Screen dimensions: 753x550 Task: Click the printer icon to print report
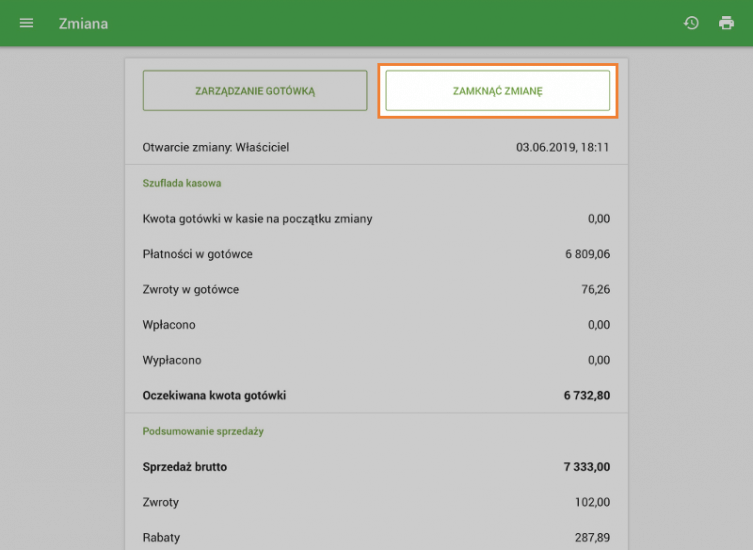(727, 23)
